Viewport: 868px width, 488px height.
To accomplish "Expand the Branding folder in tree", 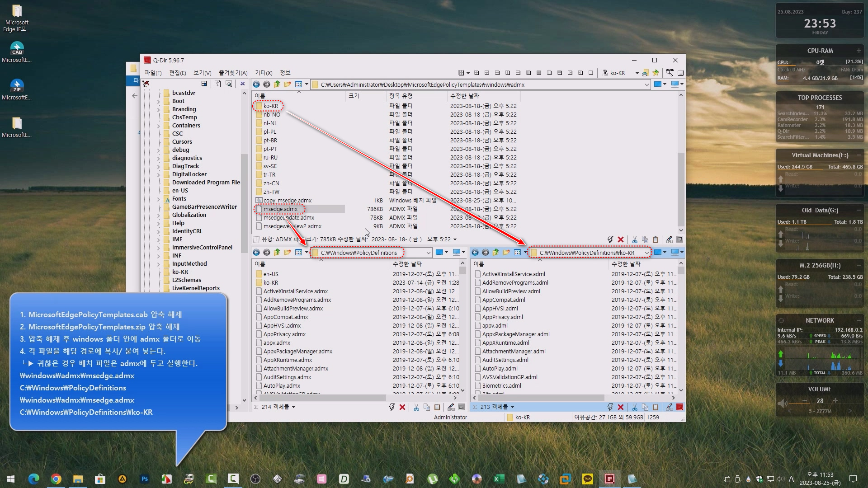I will tap(158, 109).
